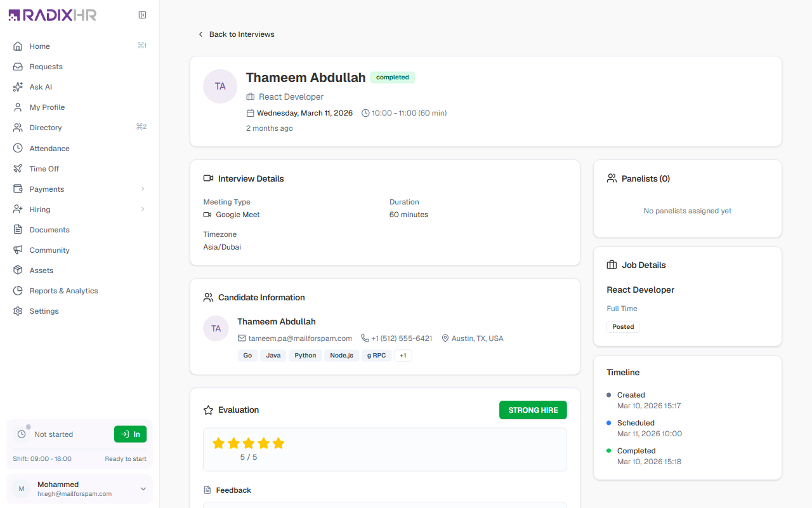Screen dimensions: 812x508
Task: Click the candidate TA avatar
Action: click(216, 328)
